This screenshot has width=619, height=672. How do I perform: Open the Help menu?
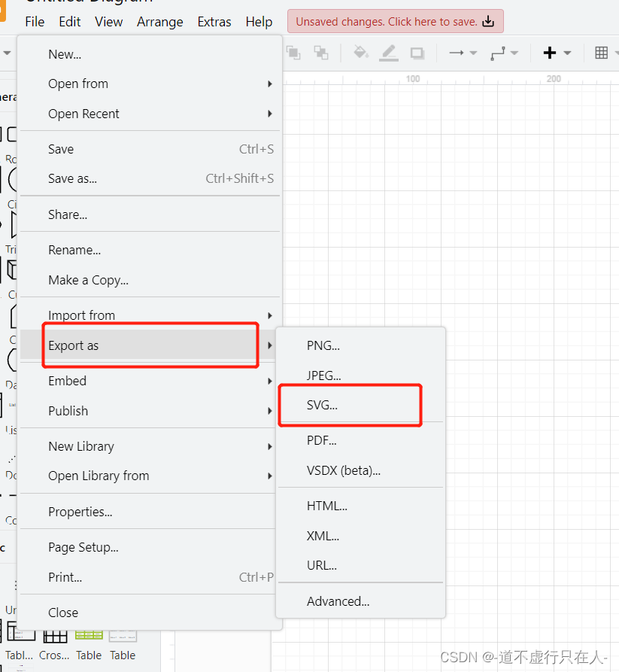pyautogui.click(x=259, y=21)
